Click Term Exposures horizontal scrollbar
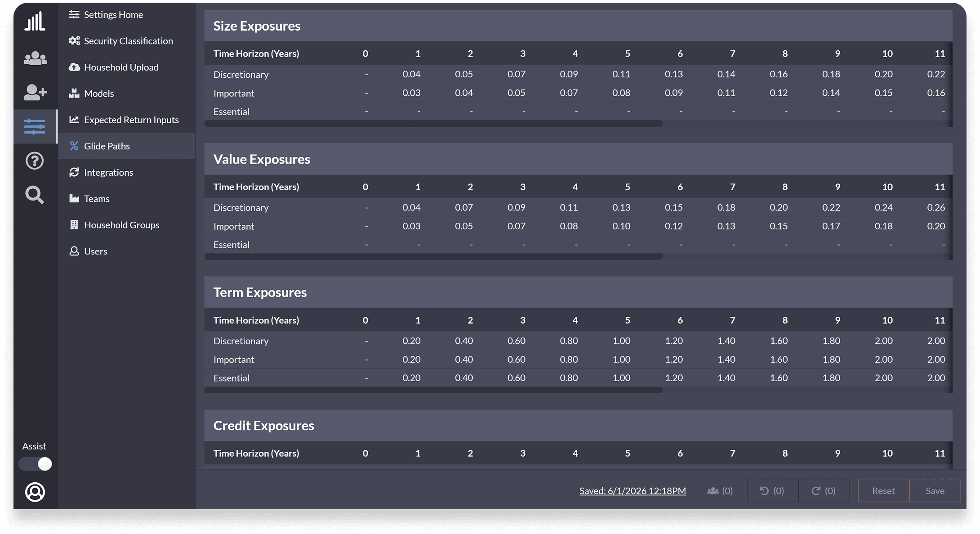This screenshot has width=980, height=534. click(433, 390)
